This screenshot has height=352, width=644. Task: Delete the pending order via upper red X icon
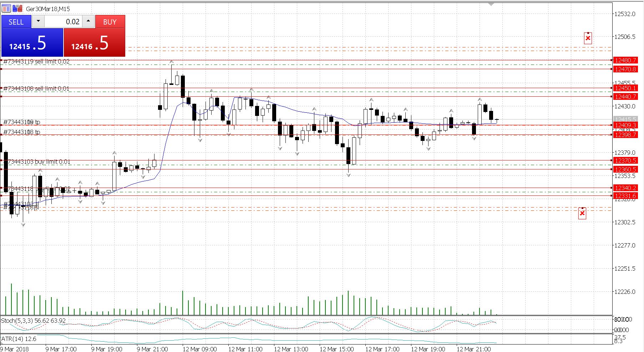(x=588, y=38)
